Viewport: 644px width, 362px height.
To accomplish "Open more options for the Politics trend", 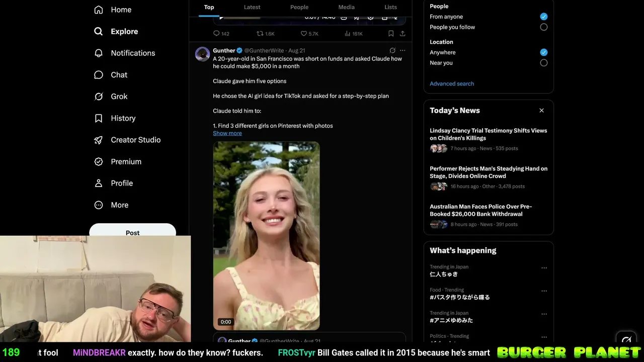I will pos(544,337).
